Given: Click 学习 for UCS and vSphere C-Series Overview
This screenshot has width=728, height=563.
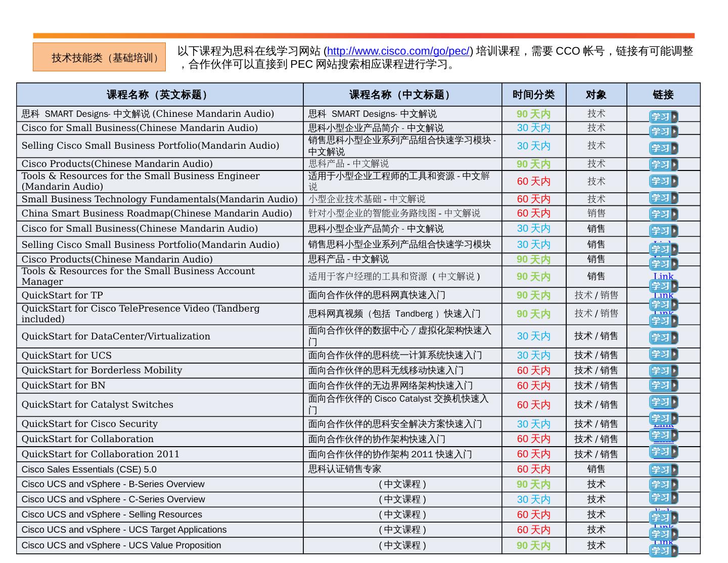Looking at the screenshot, I should 663,498.
